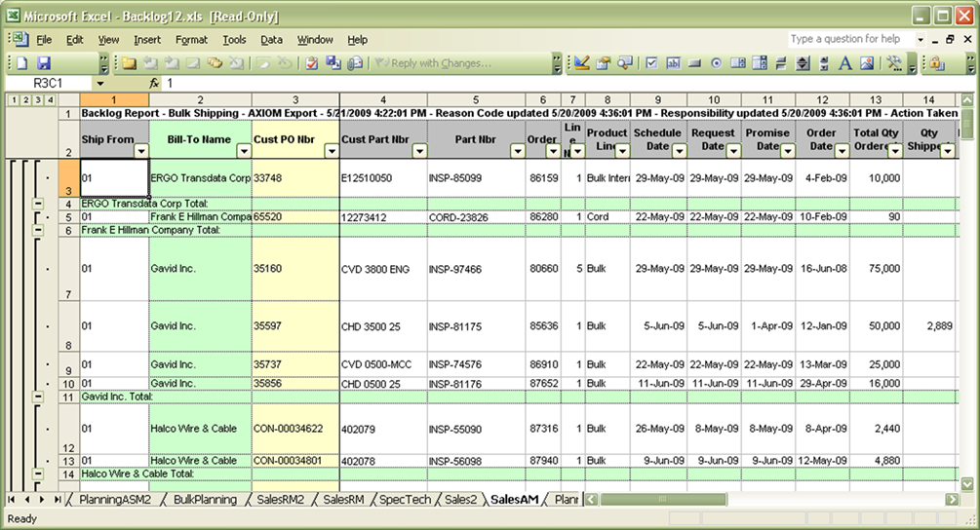Click the Save floppy disk icon
The width and height of the screenshot is (980, 530).
point(44,63)
